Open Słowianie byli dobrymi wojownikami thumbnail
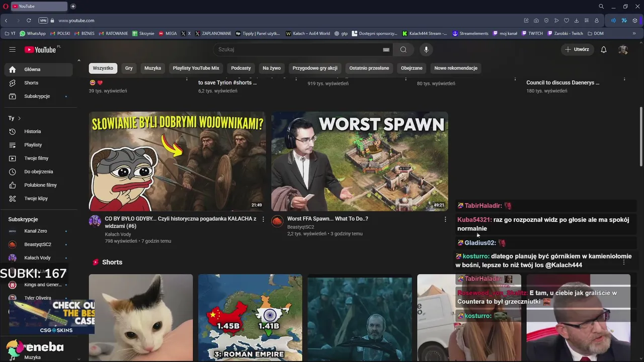The image size is (644, 362). tap(178, 161)
